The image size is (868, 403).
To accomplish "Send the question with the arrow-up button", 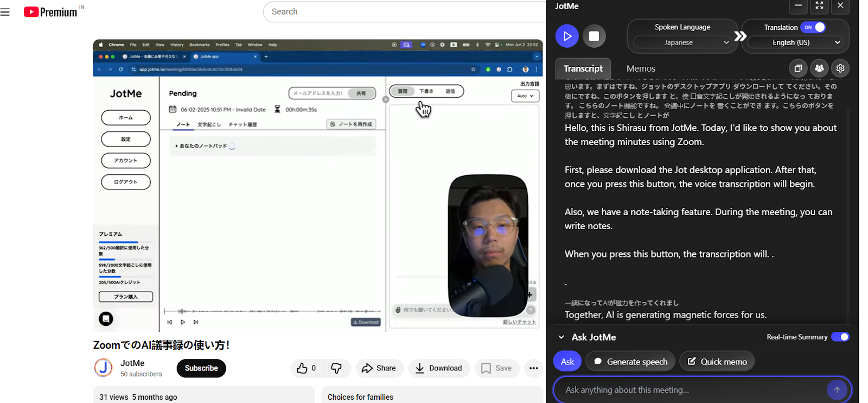I will coord(837,390).
